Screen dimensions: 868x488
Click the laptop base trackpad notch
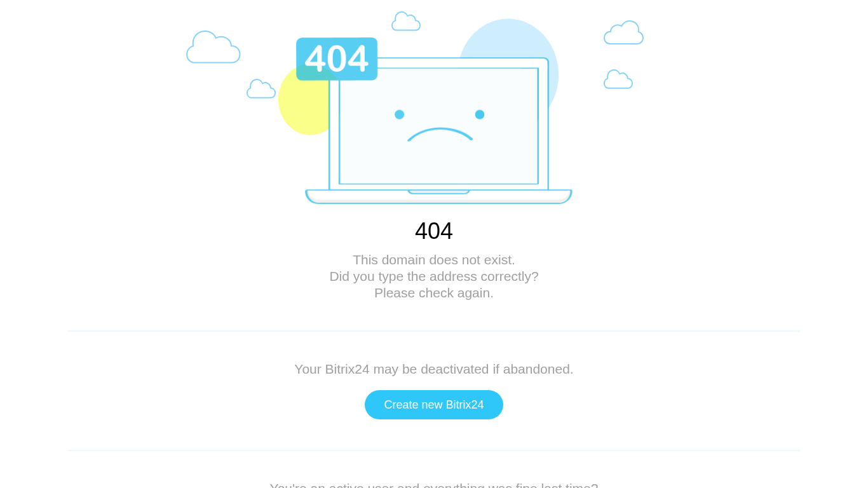click(x=438, y=191)
